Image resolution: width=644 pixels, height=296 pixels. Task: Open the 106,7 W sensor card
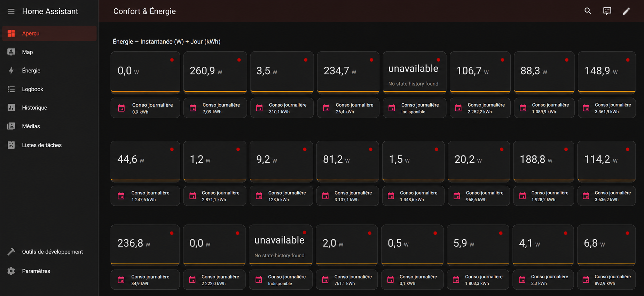[480, 72]
